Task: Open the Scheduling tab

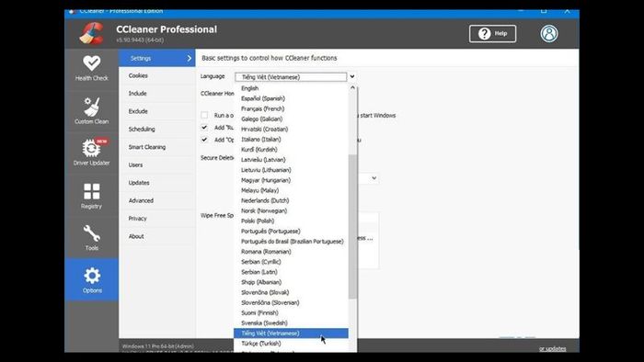Action: click(157, 130)
